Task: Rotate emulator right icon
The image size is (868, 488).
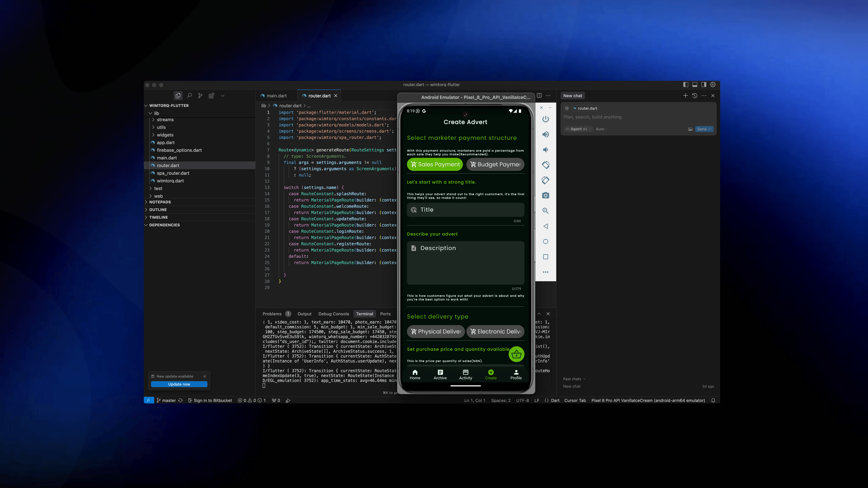Action: [546, 180]
